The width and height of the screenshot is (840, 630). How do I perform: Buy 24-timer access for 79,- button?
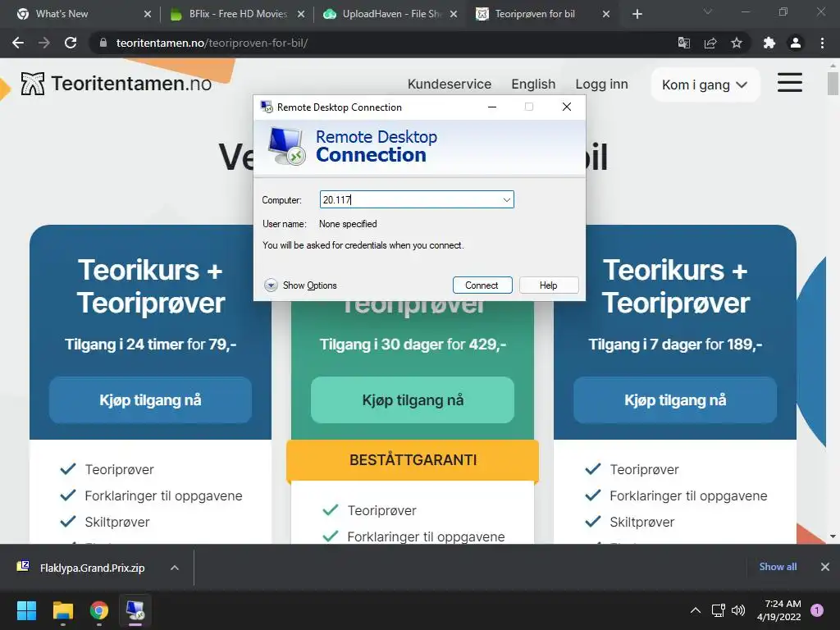[x=151, y=400]
